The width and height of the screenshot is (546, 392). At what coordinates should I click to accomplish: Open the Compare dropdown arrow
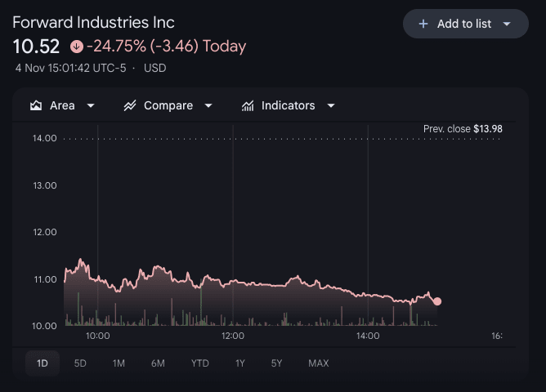pyautogui.click(x=208, y=105)
